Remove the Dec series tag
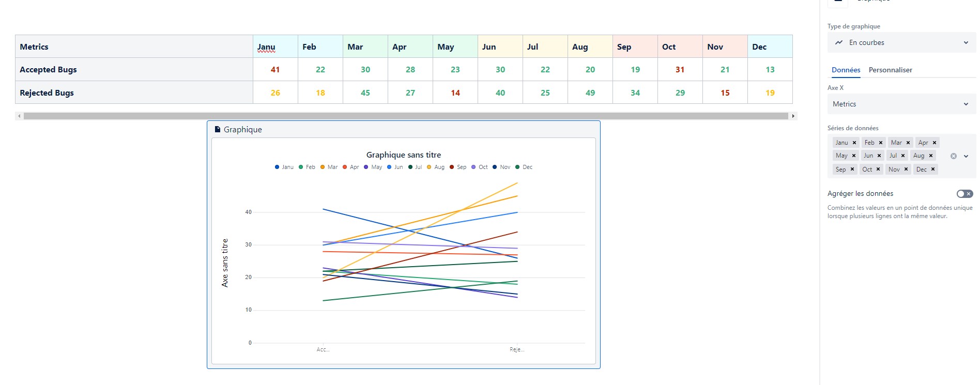The width and height of the screenshot is (980, 385). click(933, 169)
